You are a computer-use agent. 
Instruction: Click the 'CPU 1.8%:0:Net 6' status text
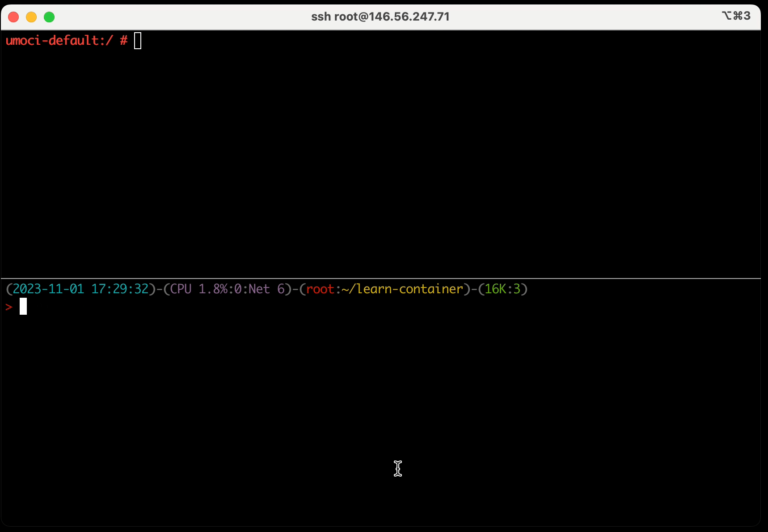pyautogui.click(x=228, y=289)
